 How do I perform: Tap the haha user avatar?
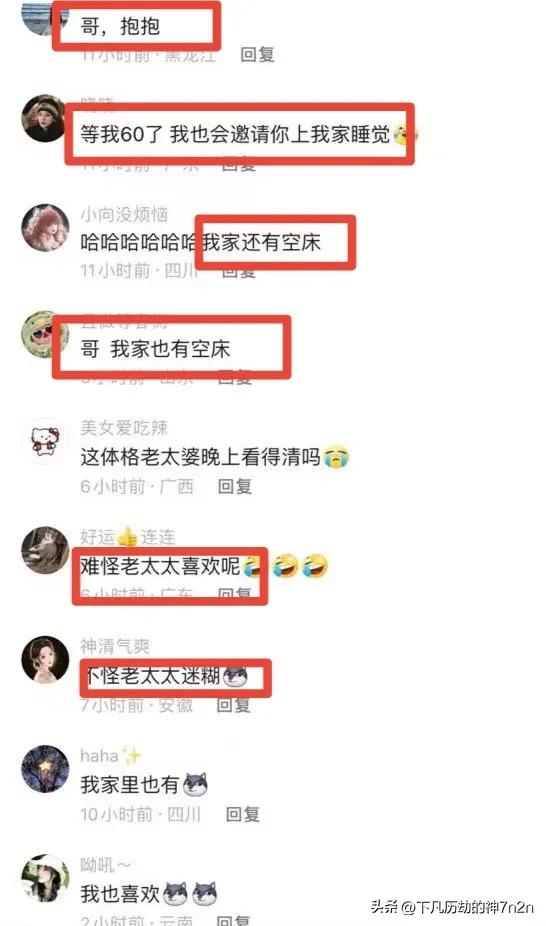coord(45,768)
